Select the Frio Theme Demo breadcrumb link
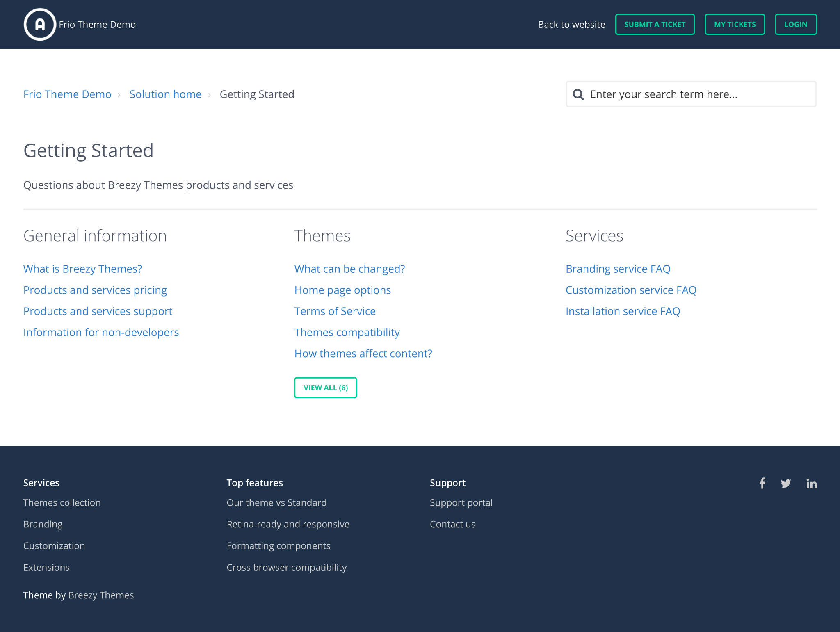 click(67, 94)
